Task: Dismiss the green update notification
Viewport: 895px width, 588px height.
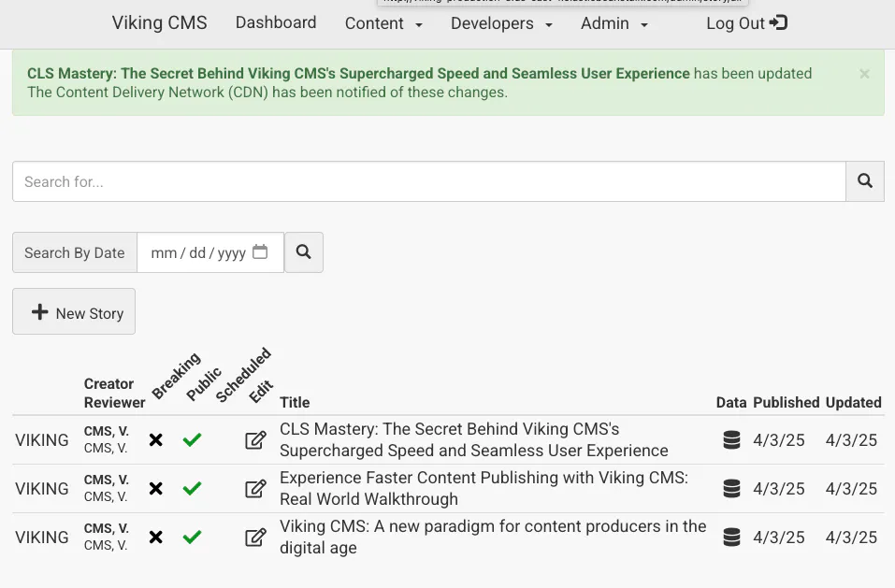Action: coord(864,74)
